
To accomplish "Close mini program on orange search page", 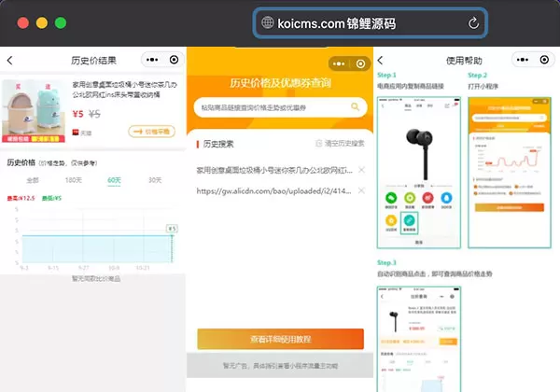I will (360, 63).
